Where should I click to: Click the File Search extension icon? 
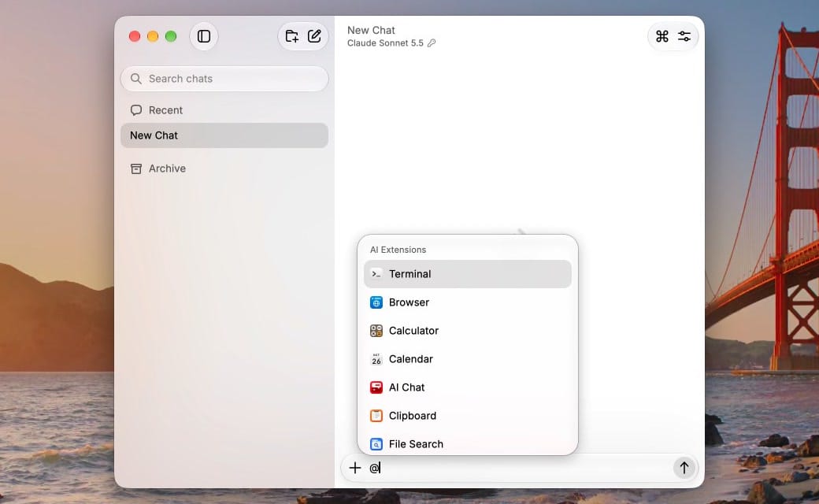pos(376,444)
